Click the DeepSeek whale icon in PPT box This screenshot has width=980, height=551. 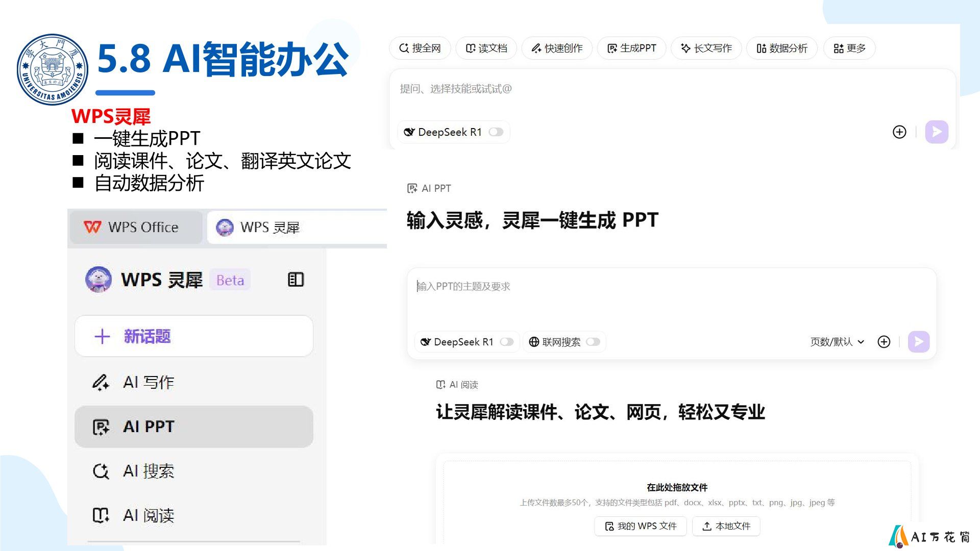(x=425, y=342)
